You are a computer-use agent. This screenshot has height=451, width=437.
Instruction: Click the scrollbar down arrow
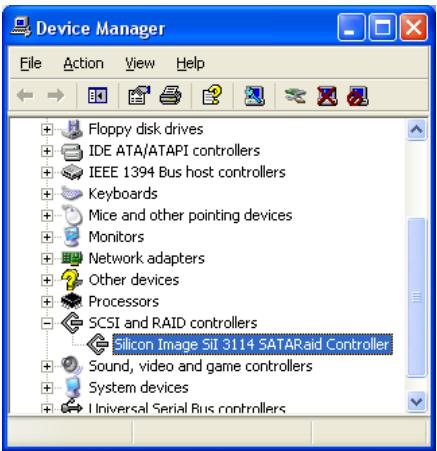416,401
